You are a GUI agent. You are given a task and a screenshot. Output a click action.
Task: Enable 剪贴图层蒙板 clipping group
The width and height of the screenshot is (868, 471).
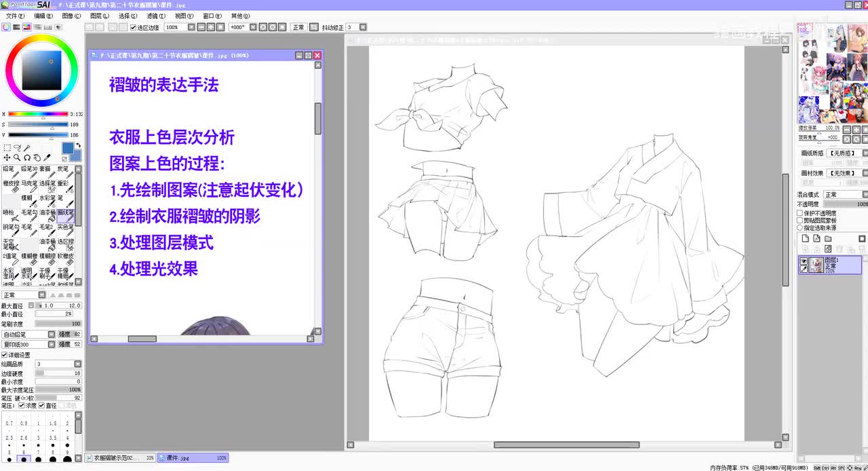800,221
